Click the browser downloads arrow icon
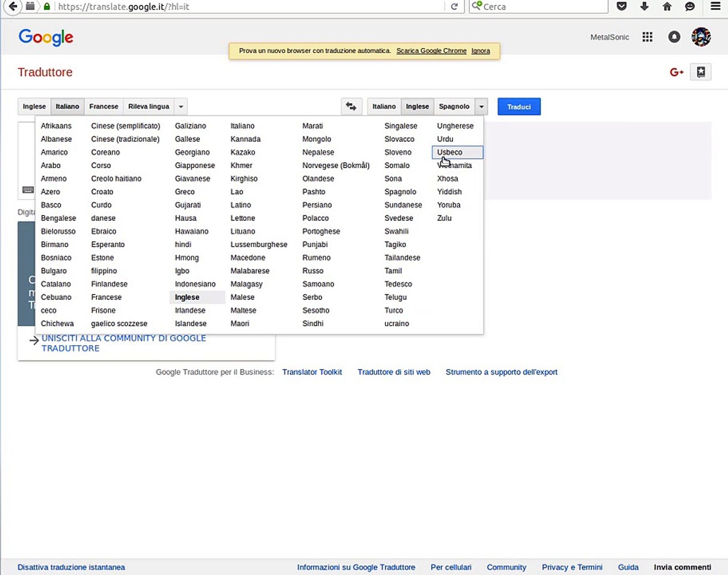The height and width of the screenshot is (575, 728). pyautogui.click(x=644, y=6)
